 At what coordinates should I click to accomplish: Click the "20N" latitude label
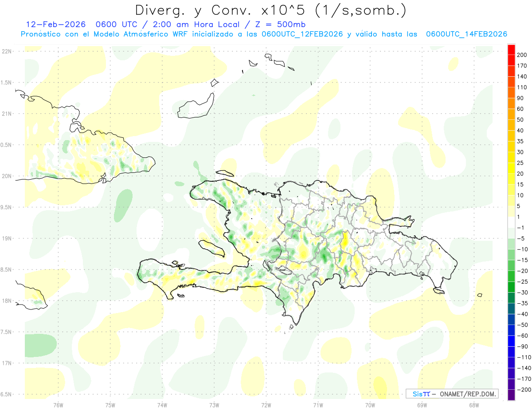[x=7, y=176]
